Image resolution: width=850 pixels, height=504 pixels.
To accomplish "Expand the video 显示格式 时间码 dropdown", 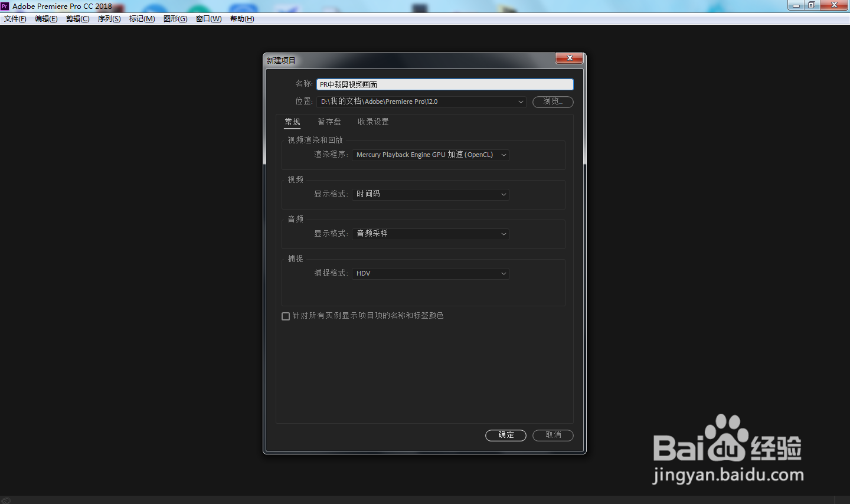I will (430, 194).
